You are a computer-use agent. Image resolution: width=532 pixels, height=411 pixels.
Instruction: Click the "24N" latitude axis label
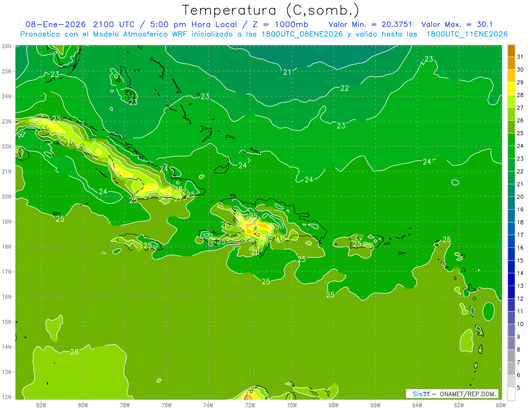tap(7, 96)
